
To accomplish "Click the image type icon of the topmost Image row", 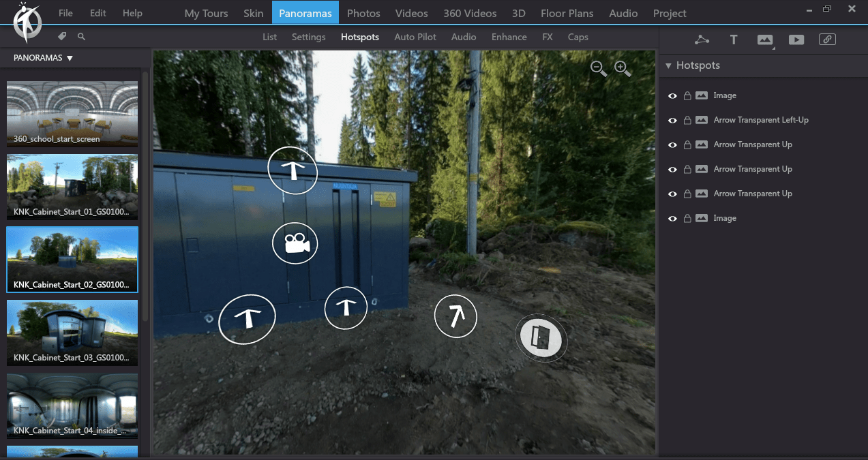I will [x=702, y=95].
